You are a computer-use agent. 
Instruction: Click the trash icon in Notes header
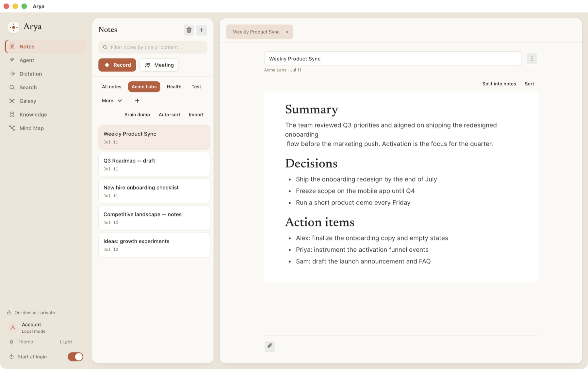(189, 30)
